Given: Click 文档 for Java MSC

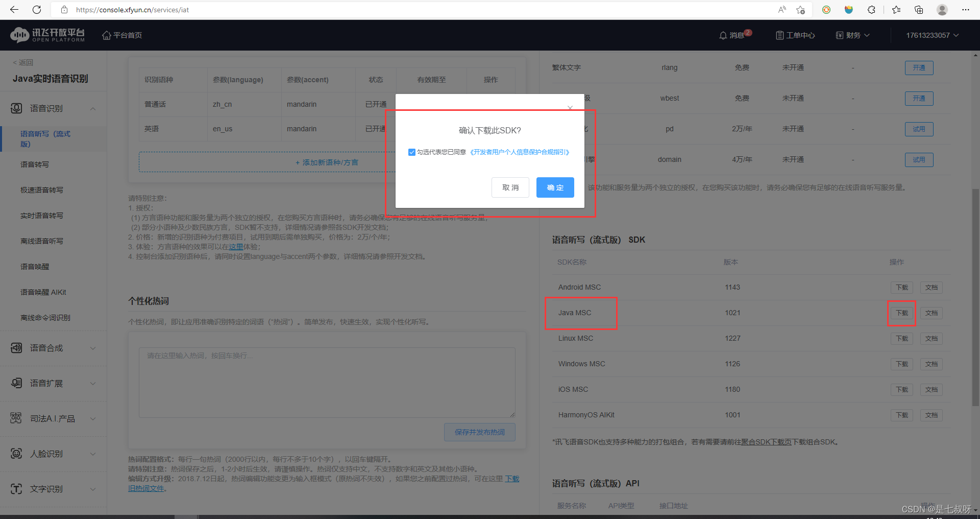Looking at the screenshot, I should point(932,313).
